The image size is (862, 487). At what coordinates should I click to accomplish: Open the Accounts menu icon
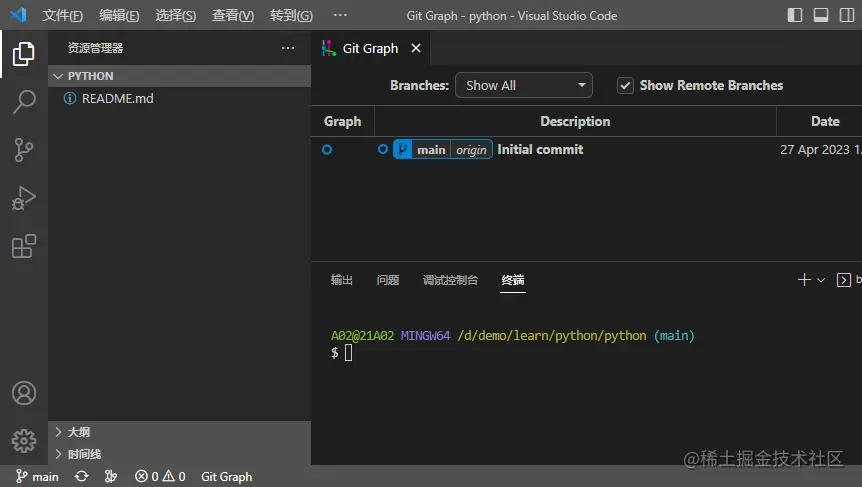(24, 393)
